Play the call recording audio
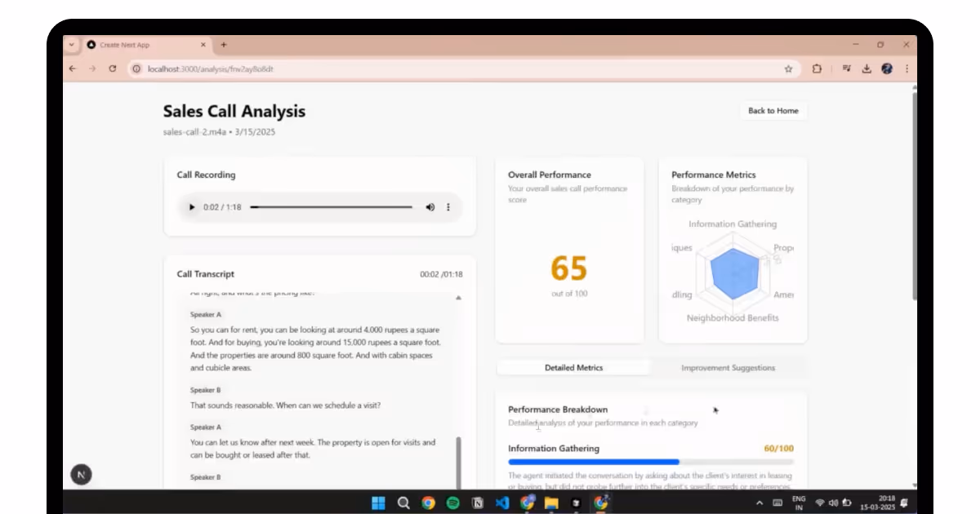This screenshot has width=980, height=514. (x=192, y=207)
